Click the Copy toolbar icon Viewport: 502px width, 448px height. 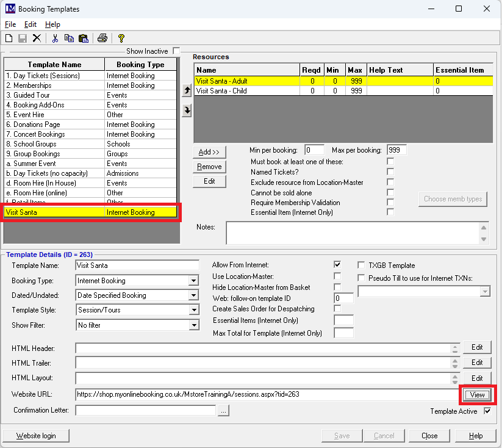[x=69, y=38]
